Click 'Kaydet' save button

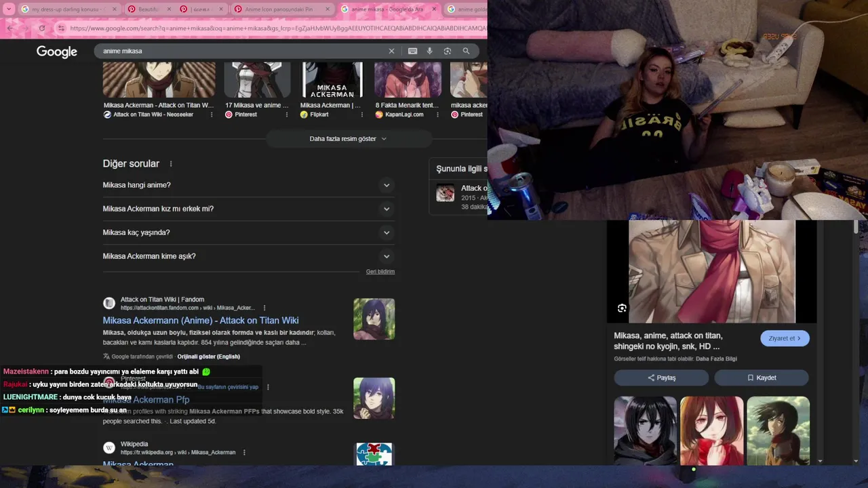(x=762, y=378)
